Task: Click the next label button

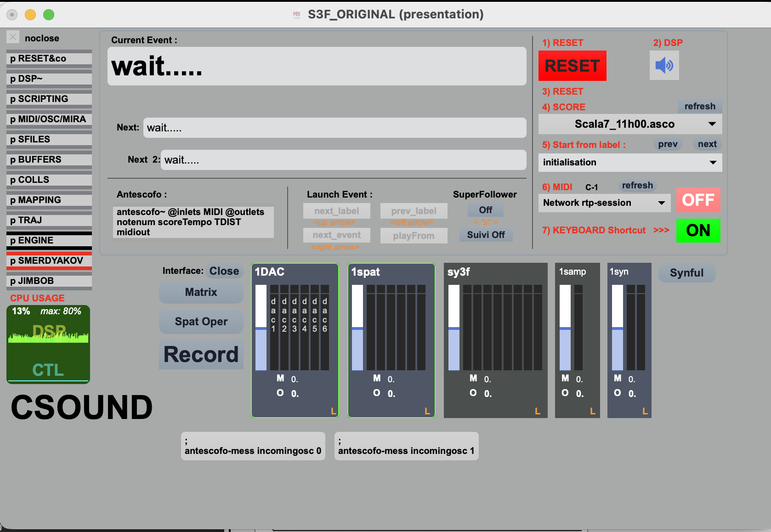Action: 707,144
